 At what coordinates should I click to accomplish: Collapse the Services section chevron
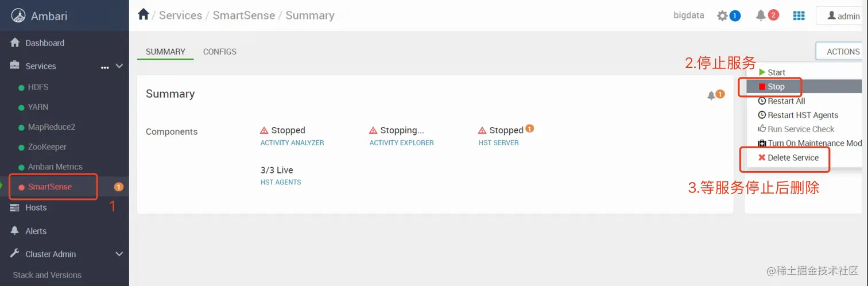[x=119, y=66]
